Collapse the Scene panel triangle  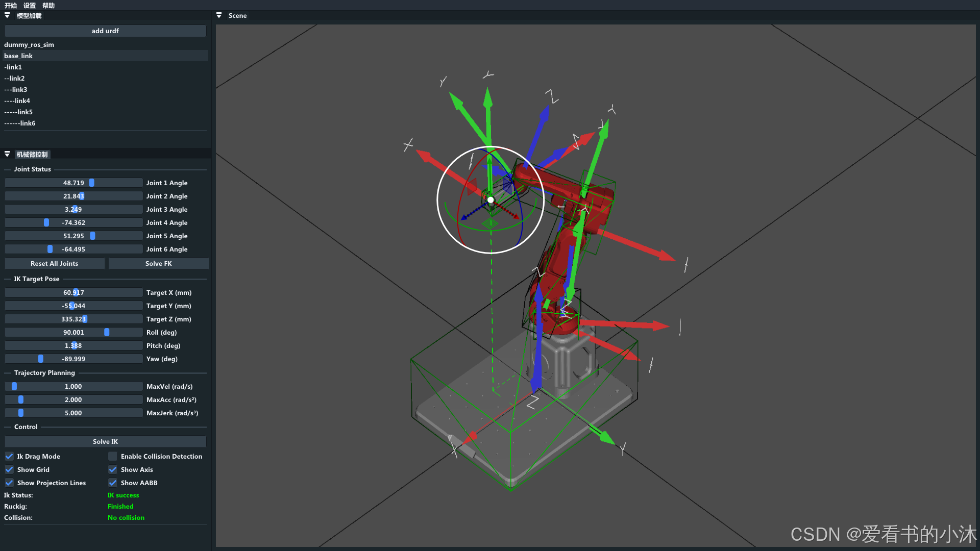[219, 16]
